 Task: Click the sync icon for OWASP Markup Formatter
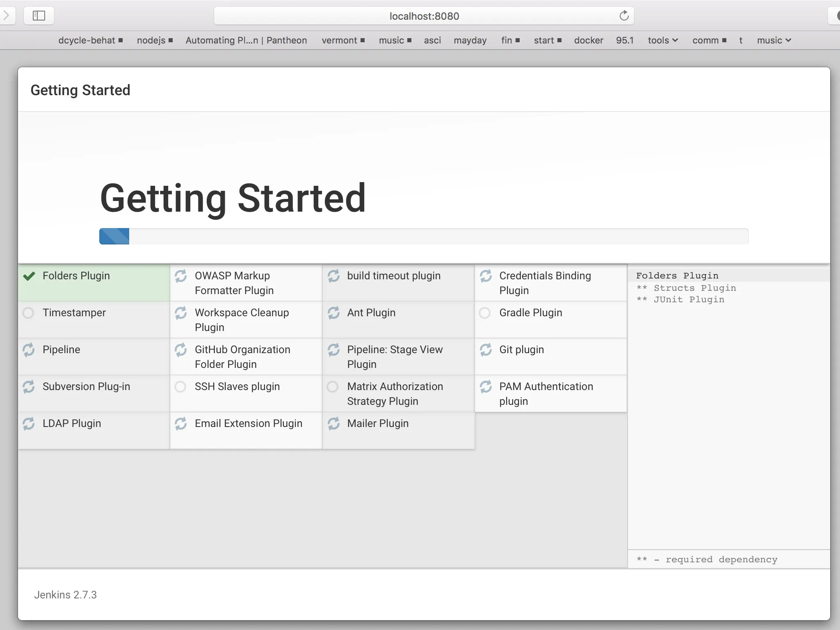(x=181, y=276)
